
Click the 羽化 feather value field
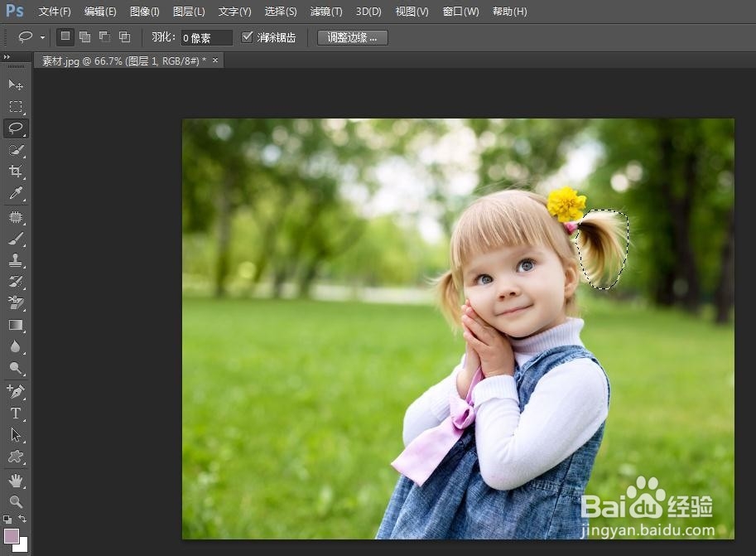207,37
